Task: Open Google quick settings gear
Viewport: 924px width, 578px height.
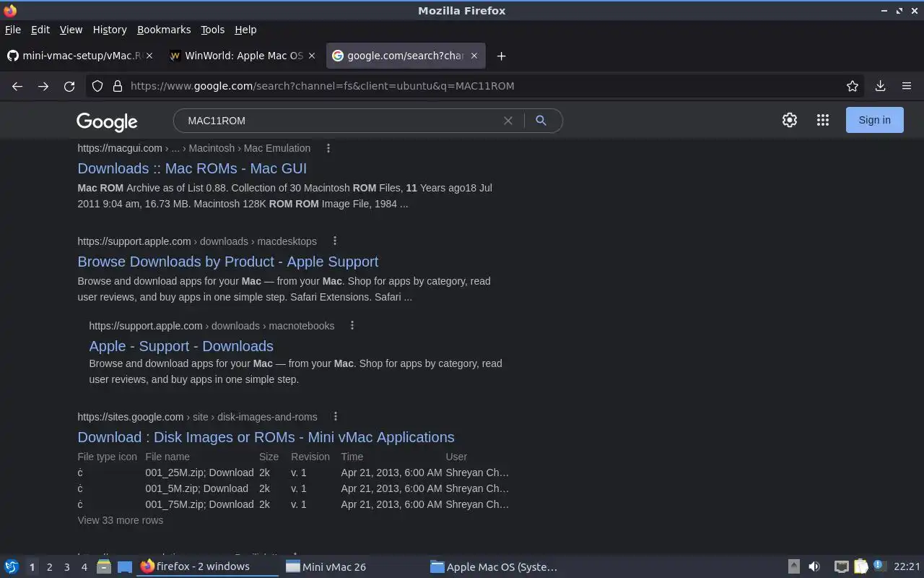Action: coord(790,120)
